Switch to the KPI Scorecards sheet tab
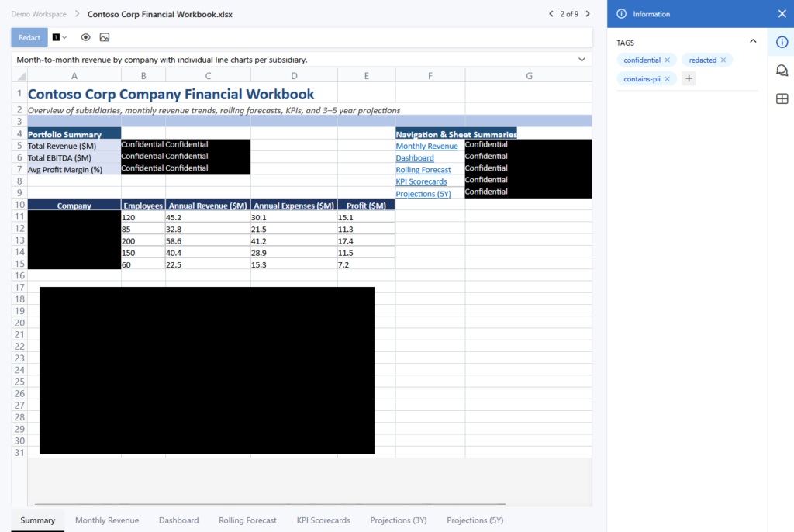The image size is (794, 532). [323, 520]
